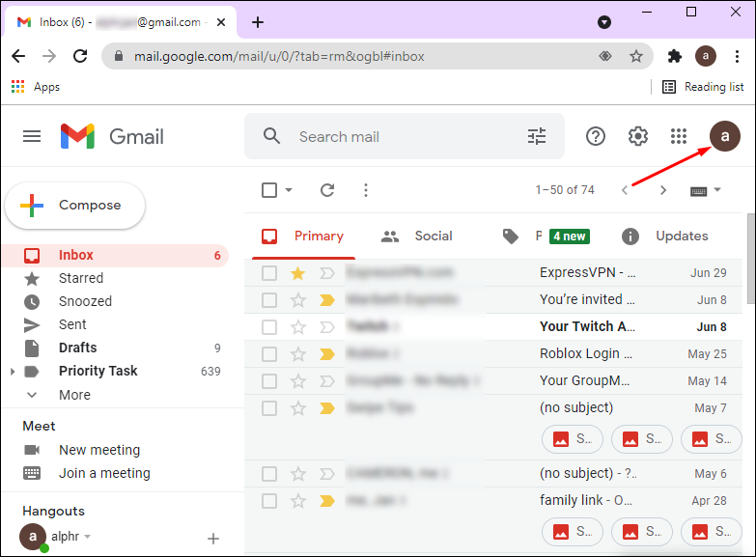This screenshot has width=756, height=557.
Task: Go to the older messages page
Action: pos(663,190)
